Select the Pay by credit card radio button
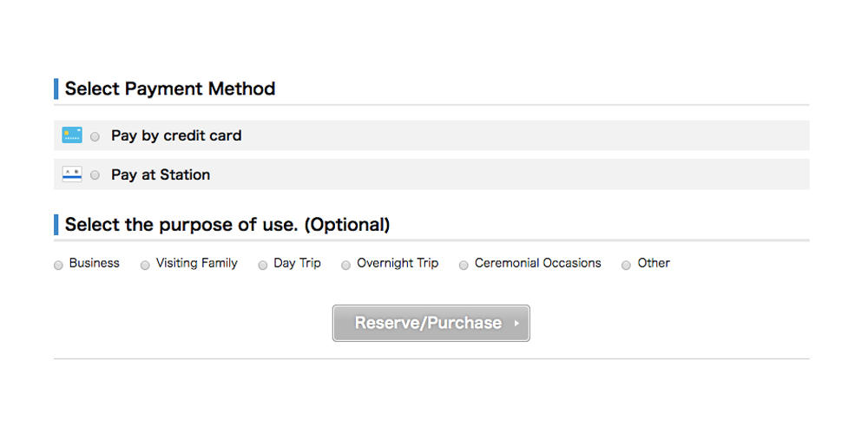This screenshot has width=868, height=434. click(95, 137)
